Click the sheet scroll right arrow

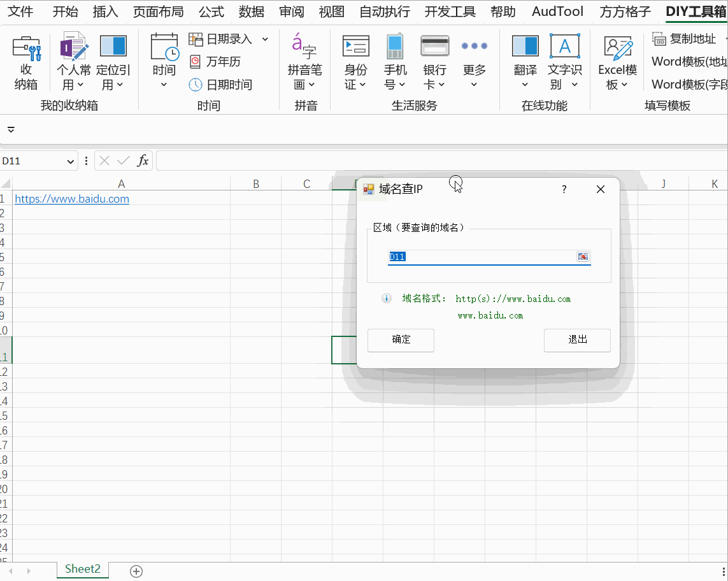click(29, 571)
